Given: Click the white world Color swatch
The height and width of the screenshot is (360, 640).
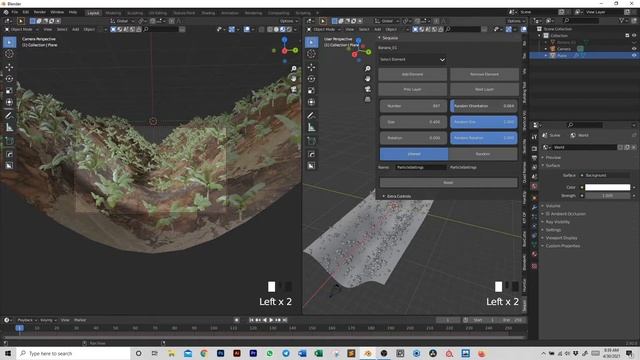Looking at the screenshot, I should pos(607,187).
